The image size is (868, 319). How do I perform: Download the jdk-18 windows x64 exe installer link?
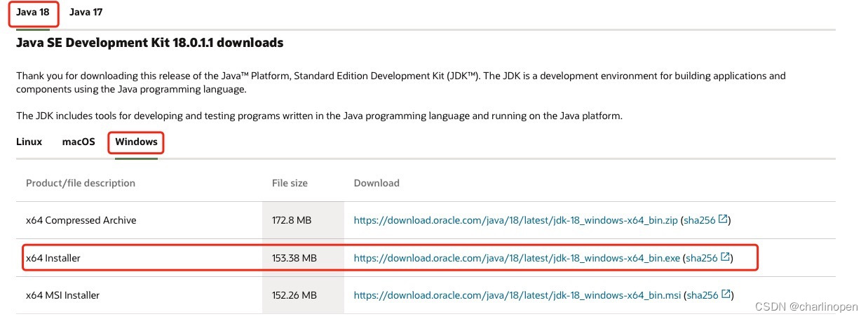(517, 258)
